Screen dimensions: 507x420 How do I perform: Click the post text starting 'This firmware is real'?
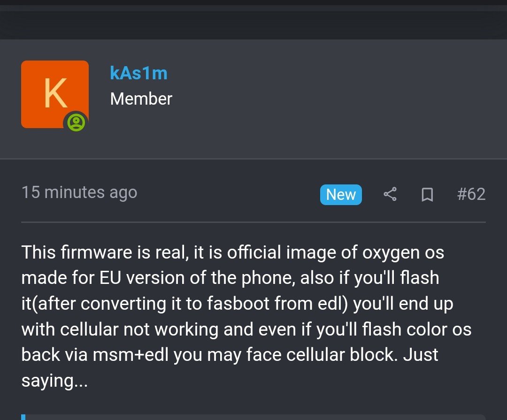click(246, 316)
